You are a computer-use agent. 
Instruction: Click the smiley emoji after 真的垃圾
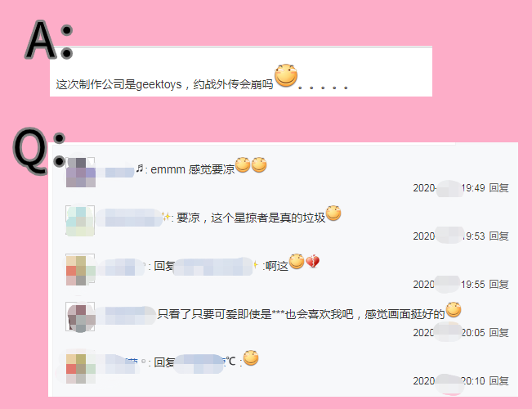(x=333, y=213)
